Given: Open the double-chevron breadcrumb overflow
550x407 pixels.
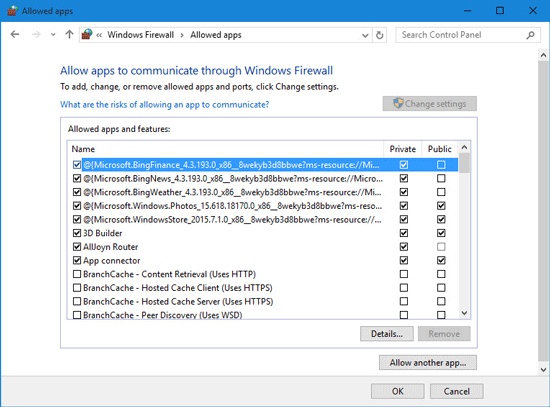Looking at the screenshot, I should pyautogui.click(x=99, y=35).
